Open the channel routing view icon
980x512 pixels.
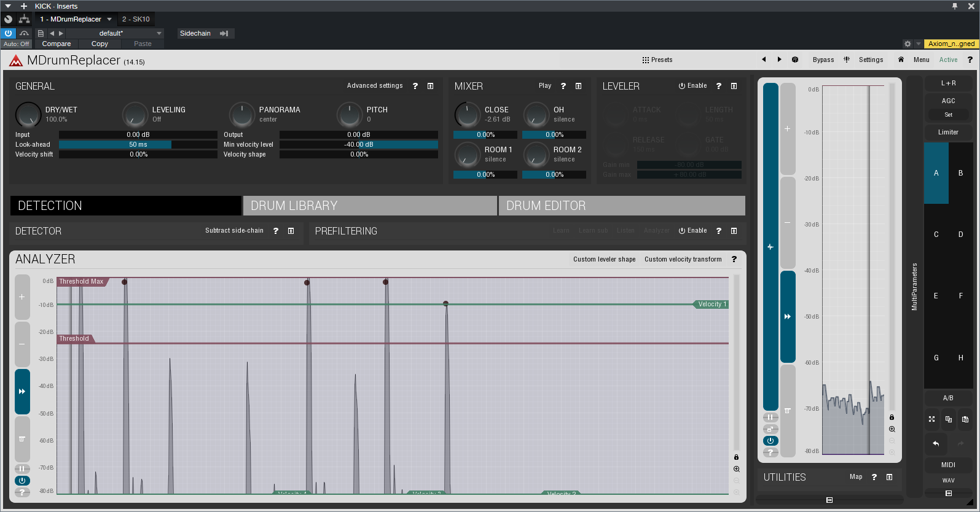pyautogui.click(x=24, y=19)
